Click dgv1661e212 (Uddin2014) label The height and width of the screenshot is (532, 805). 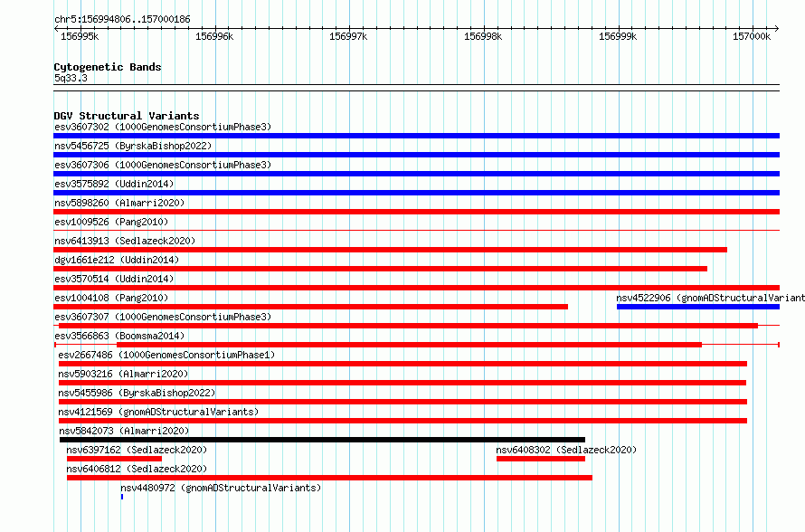click(117, 260)
